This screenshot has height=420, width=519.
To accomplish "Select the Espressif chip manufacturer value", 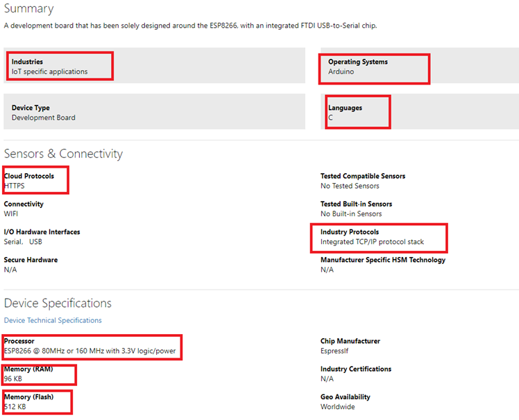I will click(334, 351).
